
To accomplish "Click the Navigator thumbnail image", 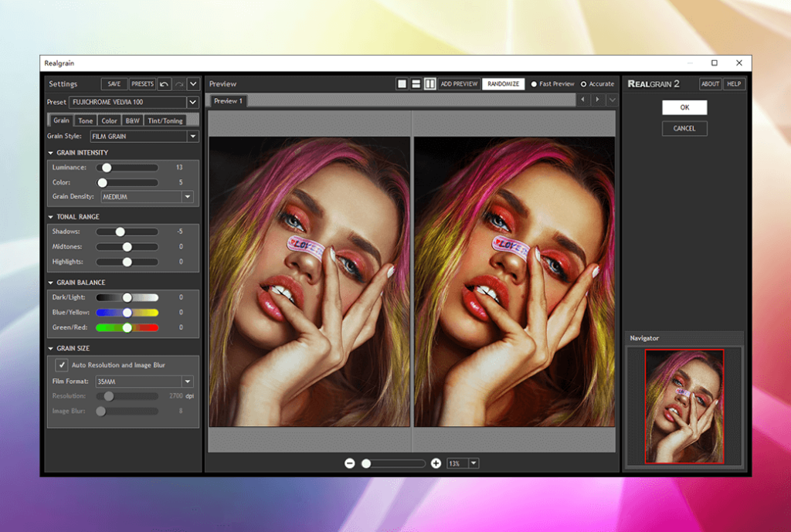I will (x=684, y=406).
